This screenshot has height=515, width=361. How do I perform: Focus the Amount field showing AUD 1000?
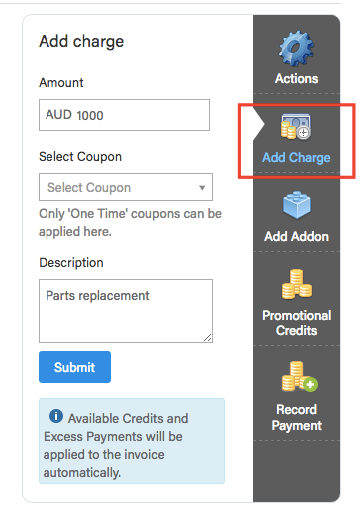coord(124,115)
